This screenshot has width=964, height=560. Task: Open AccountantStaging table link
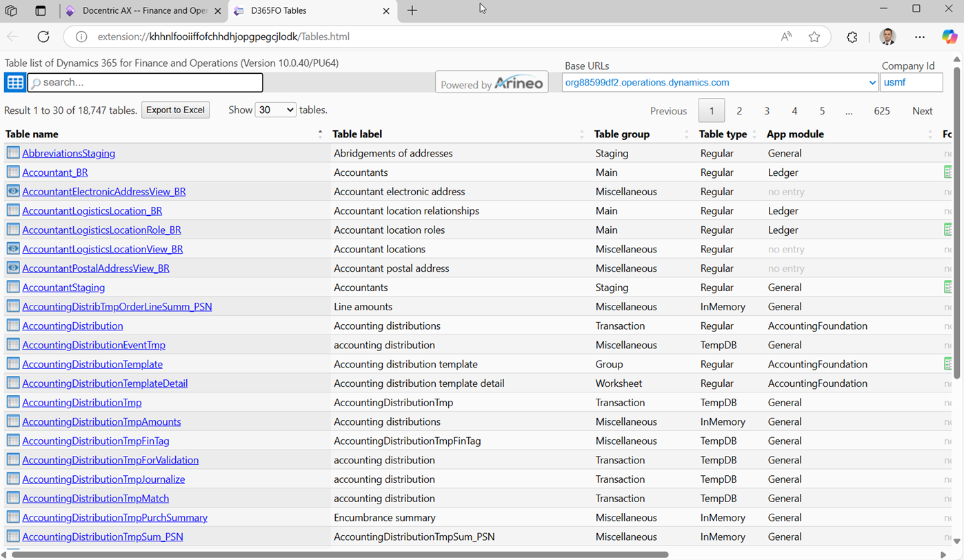(63, 288)
